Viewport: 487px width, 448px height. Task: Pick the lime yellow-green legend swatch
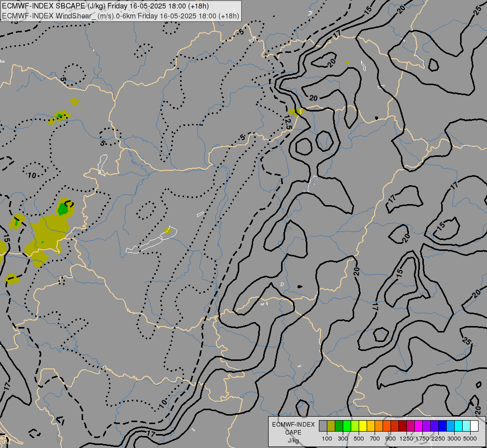tap(355, 426)
